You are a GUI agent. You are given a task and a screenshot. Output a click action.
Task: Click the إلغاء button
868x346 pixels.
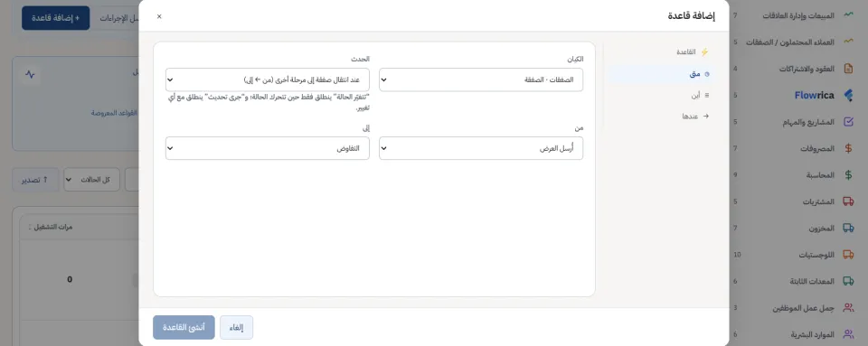click(236, 327)
